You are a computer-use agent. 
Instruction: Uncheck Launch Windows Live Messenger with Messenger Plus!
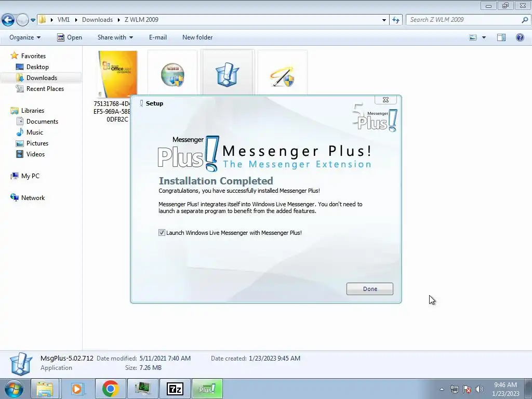click(x=162, y=233)
